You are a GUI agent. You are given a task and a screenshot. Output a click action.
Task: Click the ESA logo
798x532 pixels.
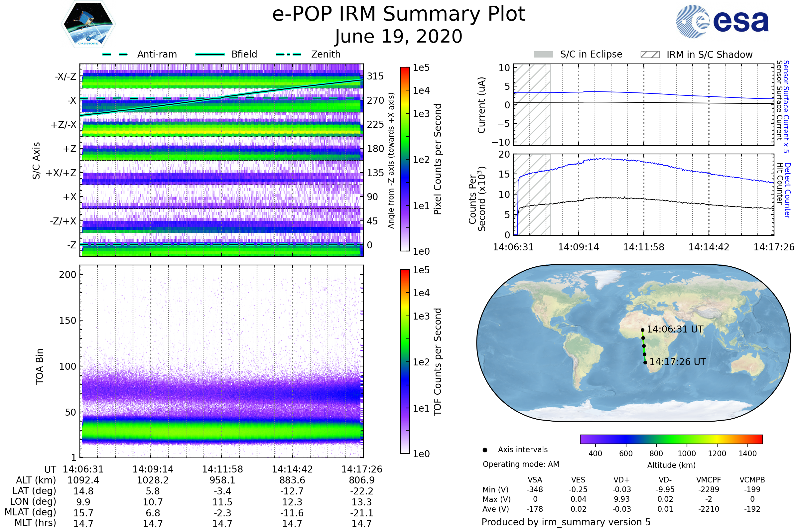[722, 21]
